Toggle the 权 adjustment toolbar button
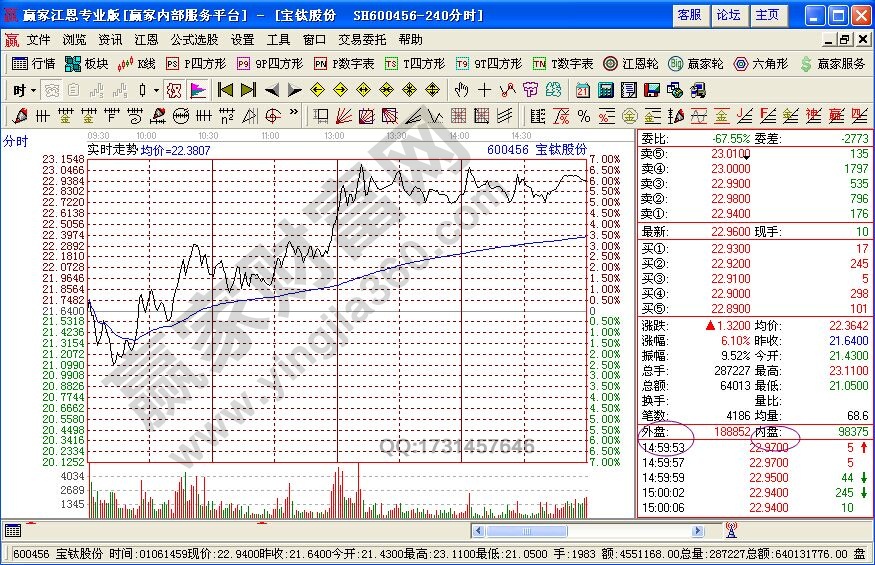This screenshot has height=565, width=875. [x=173, y=90]
